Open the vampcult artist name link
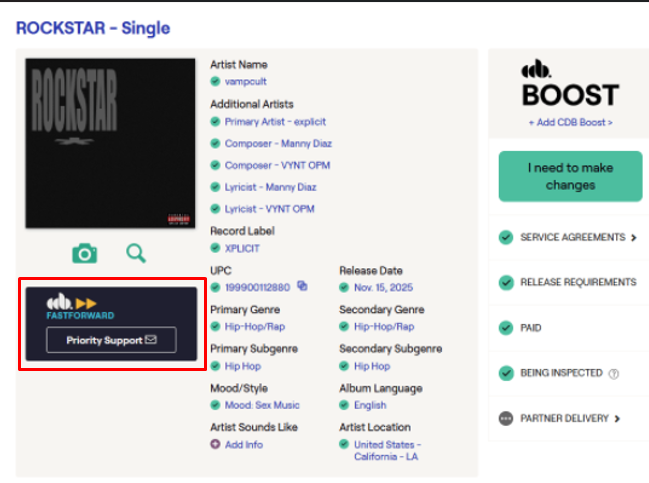This screenshot has width=649, height=483. coord(245,82)
